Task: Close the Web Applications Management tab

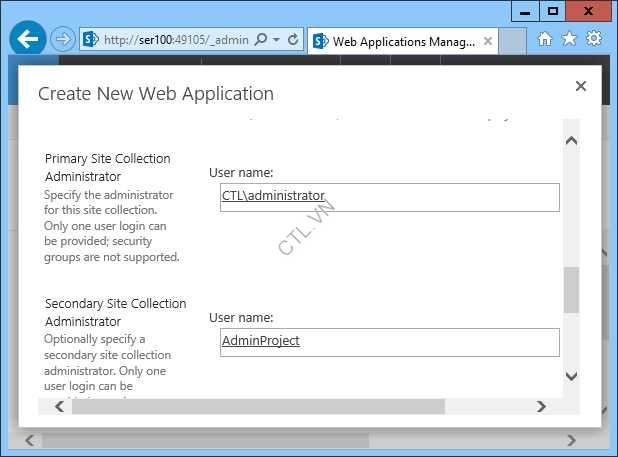Action: click(x=488, y=41)
